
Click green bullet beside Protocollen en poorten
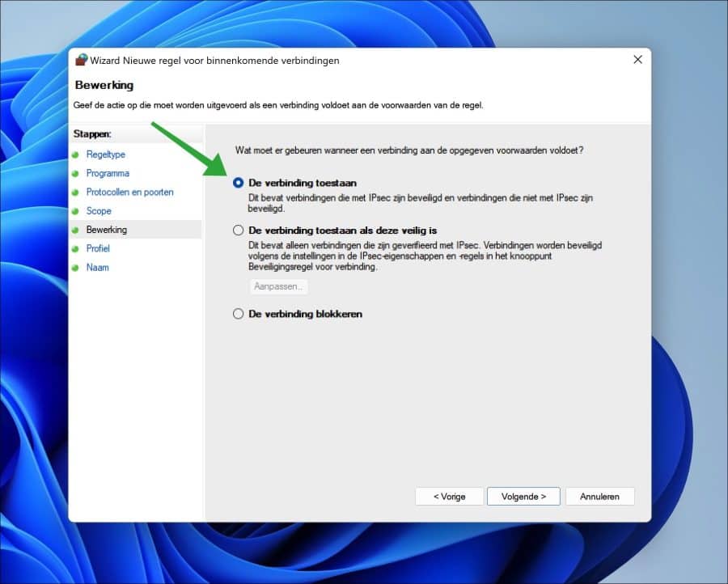point(75,193)
